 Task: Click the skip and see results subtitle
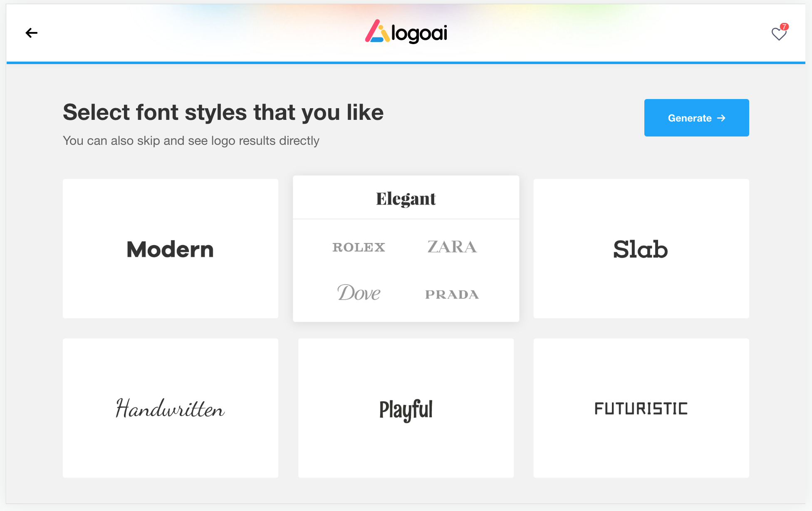pyautogui.click(x=191, y=141)
